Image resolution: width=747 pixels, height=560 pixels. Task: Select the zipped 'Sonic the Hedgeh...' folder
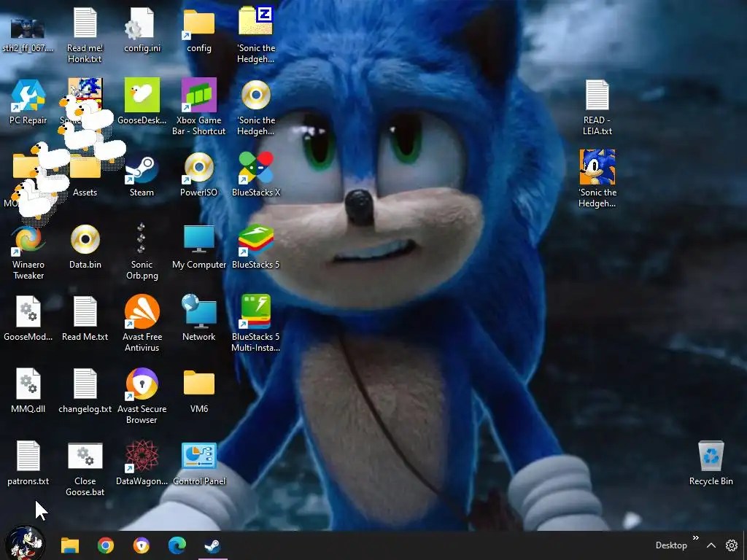point(256,21)
